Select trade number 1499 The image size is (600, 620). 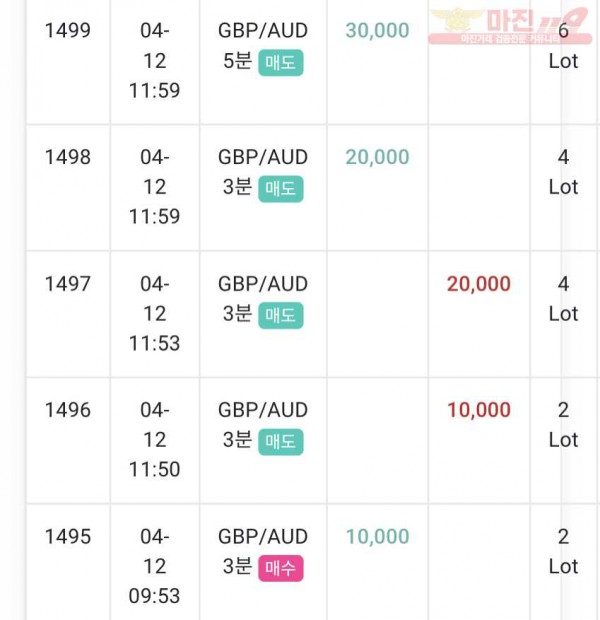coord(68,30)
